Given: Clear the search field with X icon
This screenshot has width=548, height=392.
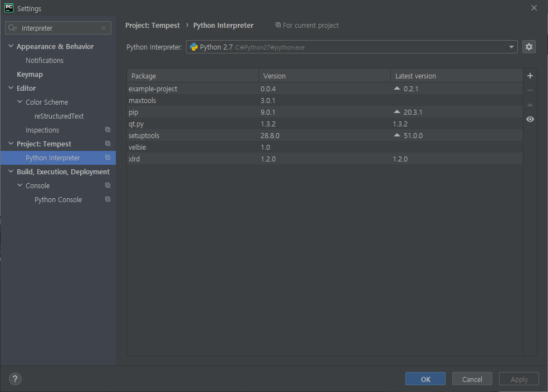Looking at the screenshot, I should [x=104, y=28].
